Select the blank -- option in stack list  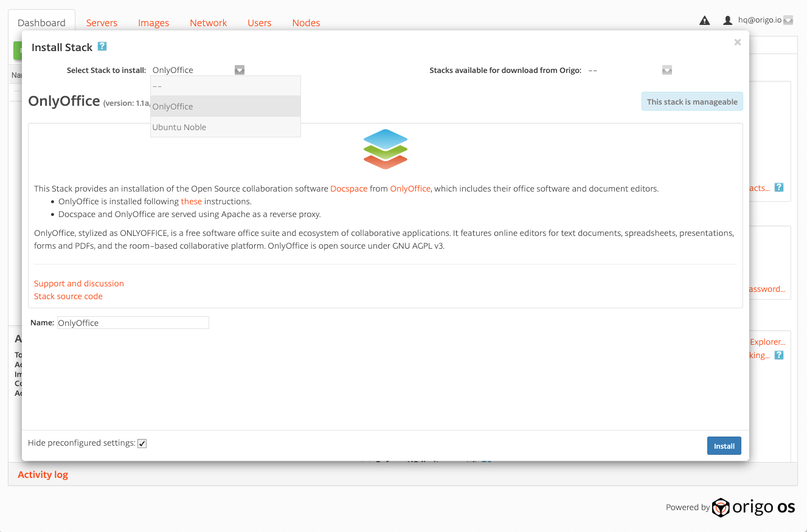tap(158, 86)
